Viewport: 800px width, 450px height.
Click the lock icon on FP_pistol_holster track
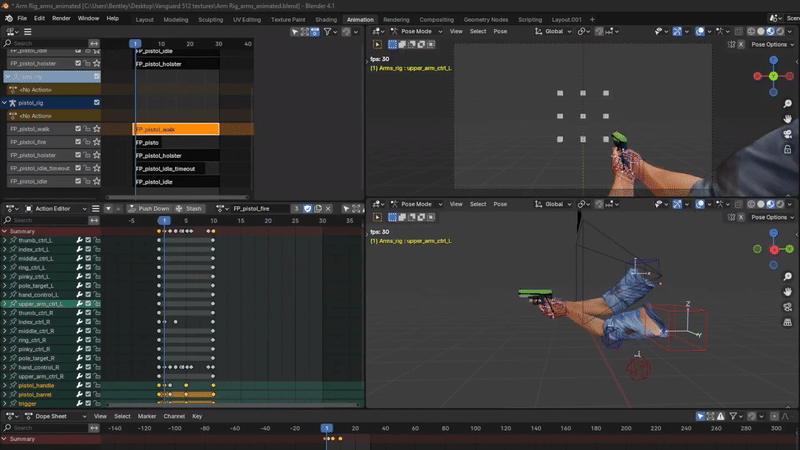coord(86,156)
